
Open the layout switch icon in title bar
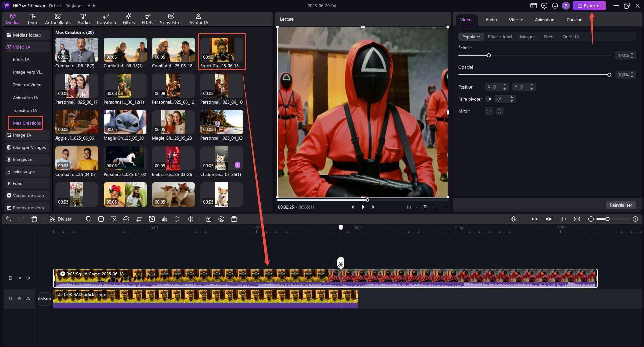click(534, 6)
